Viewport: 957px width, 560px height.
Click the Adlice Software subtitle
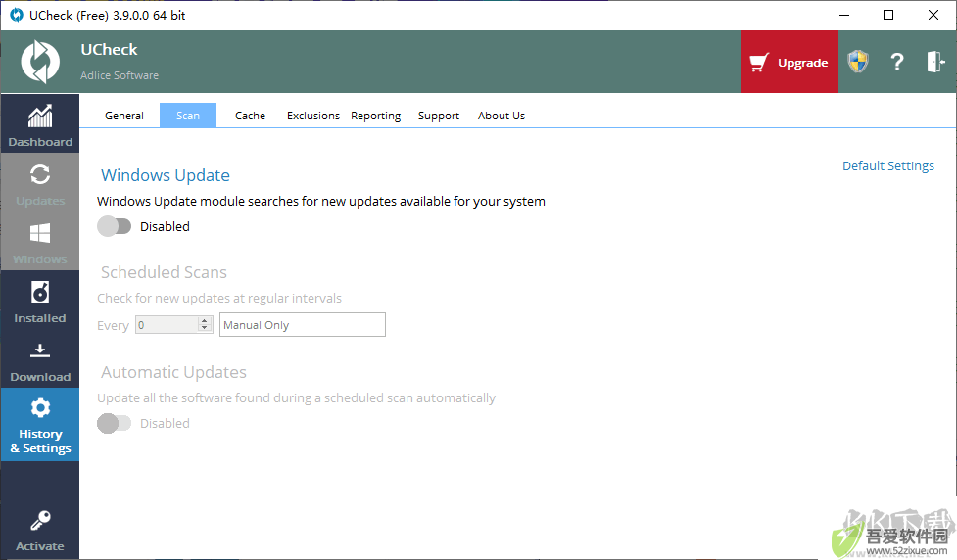click(120, 75)
